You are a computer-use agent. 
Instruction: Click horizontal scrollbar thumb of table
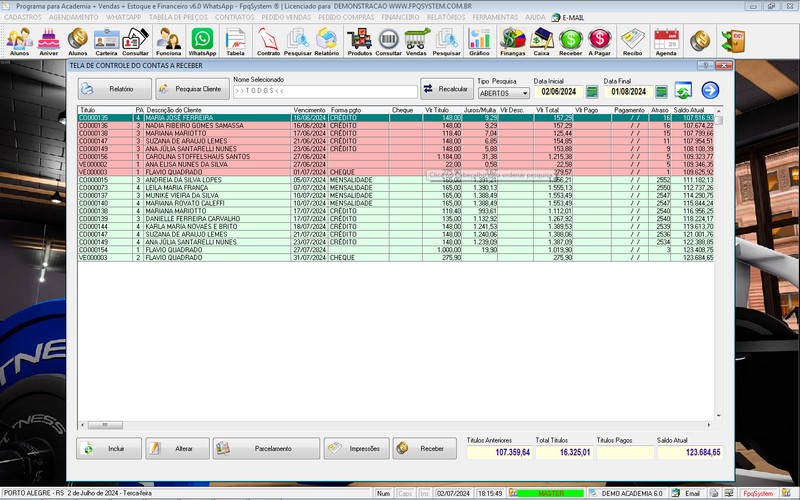[x=105, y=425]
